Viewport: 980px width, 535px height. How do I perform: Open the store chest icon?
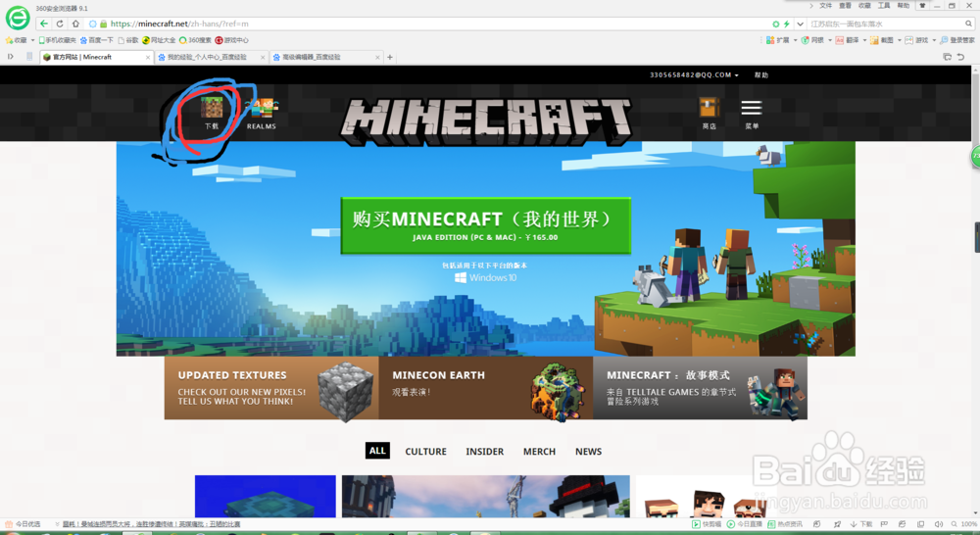[710, 108]
